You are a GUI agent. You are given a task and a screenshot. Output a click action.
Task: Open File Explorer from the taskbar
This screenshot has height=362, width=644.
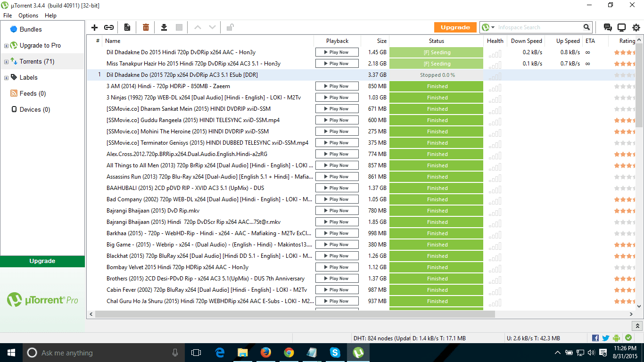pyautogui.click(x=243, y=353)
